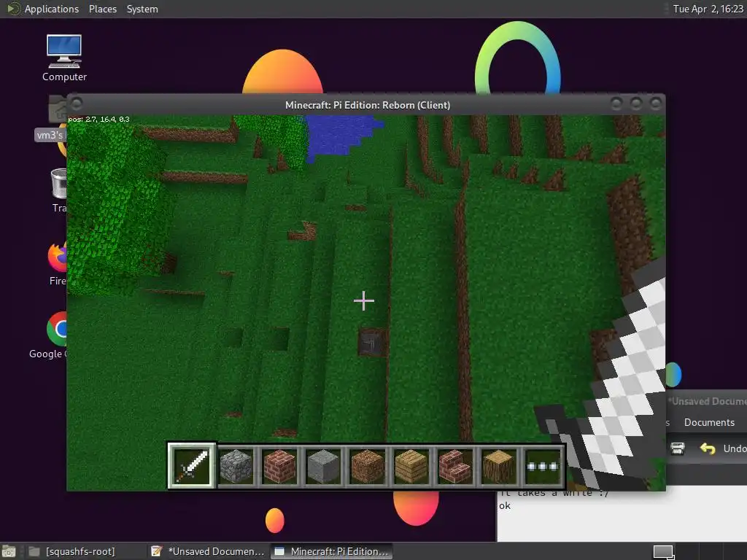Click the print icon in text editor toolbar
The width and height of the screenshot is (747, 560).
[x=678, y=448]
